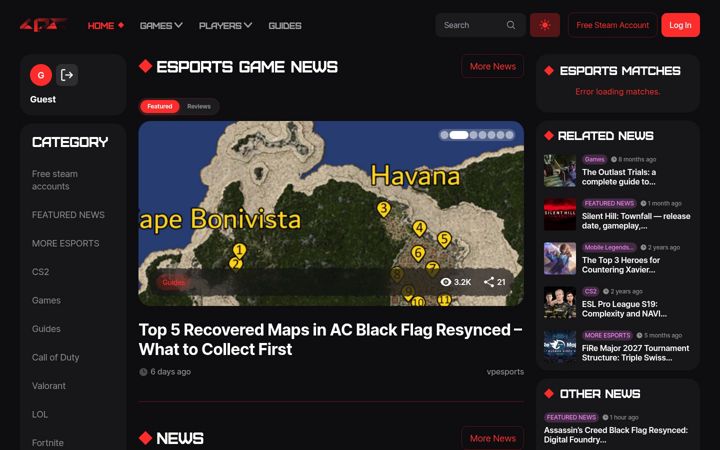The height and width of the screenshot is (450, 720).
Task: Click the vpesports author name
Action: tap(505, 371)
